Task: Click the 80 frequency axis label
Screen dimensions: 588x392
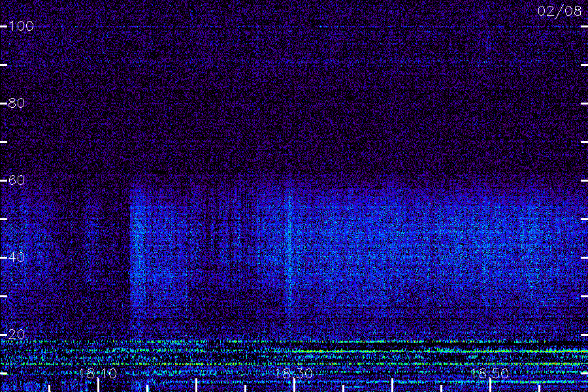Action: pyautogui.click(x=16, y=103)
